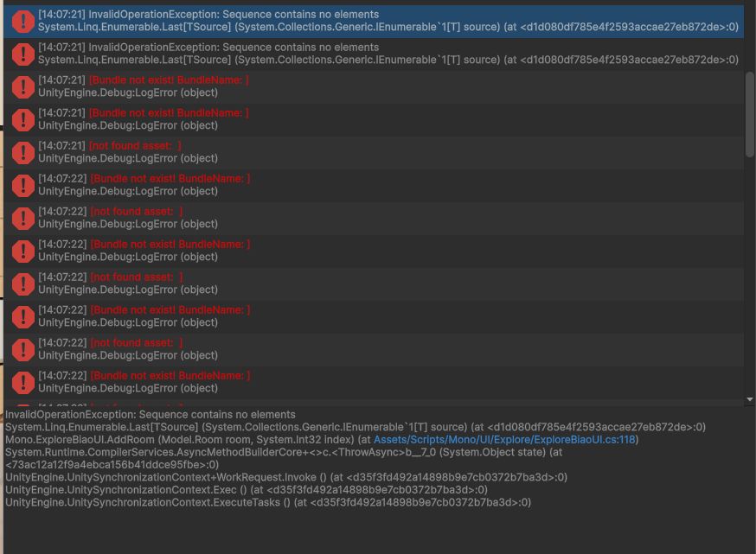Click the 'AsyncMethodBuilderCore' stack trace line
Image resolution: width=756 pixels, height=554 pixels.
tap(284, 458)
